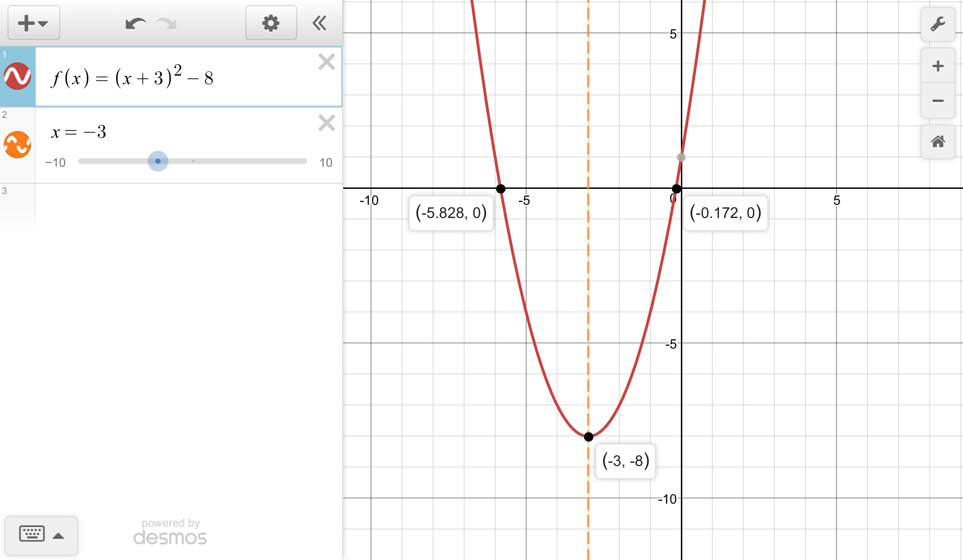Screen dimensions: 963x560
Task: Click the vertex point (-3, -8)
Action: 589,437
